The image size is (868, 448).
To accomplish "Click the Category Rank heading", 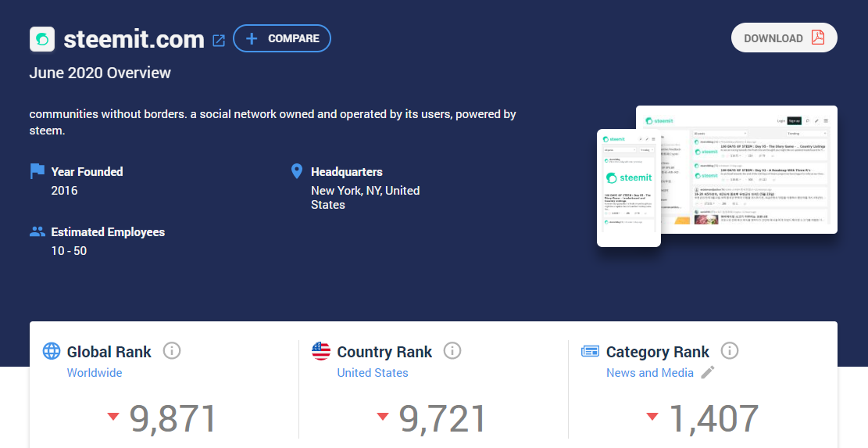I will pos(658,352).
